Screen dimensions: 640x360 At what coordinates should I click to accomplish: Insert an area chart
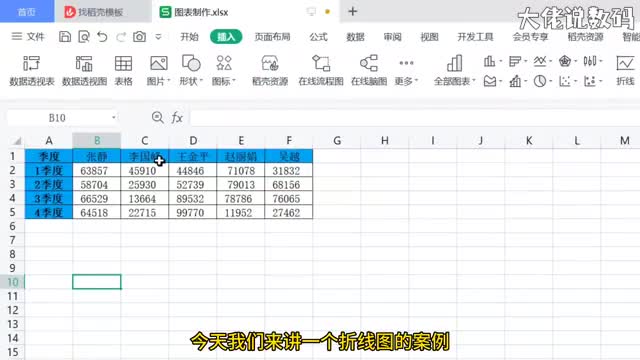[x=490, y=81]
